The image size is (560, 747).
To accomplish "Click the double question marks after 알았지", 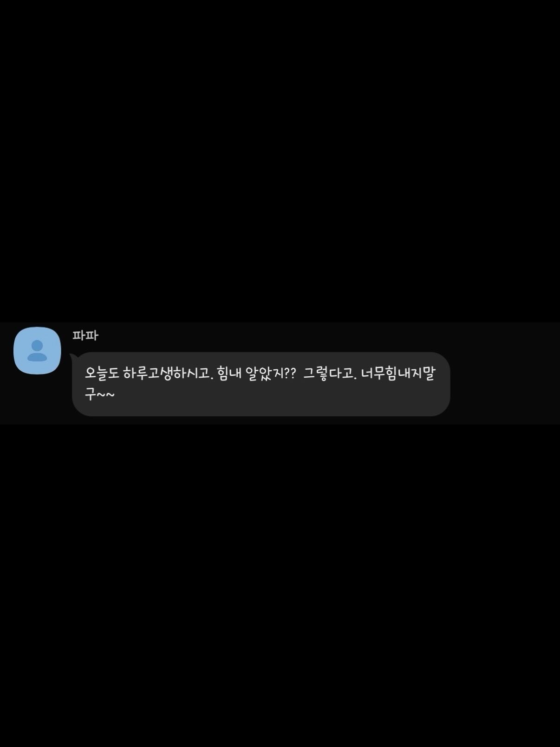I will click(x=289, y=373).
